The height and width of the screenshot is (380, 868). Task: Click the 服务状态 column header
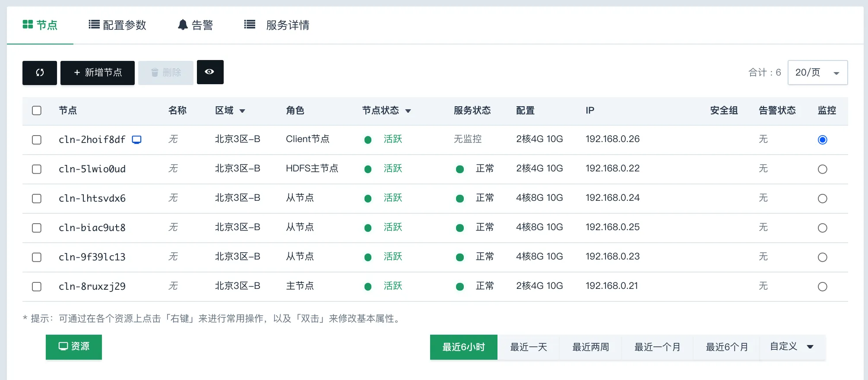[472, 111]
